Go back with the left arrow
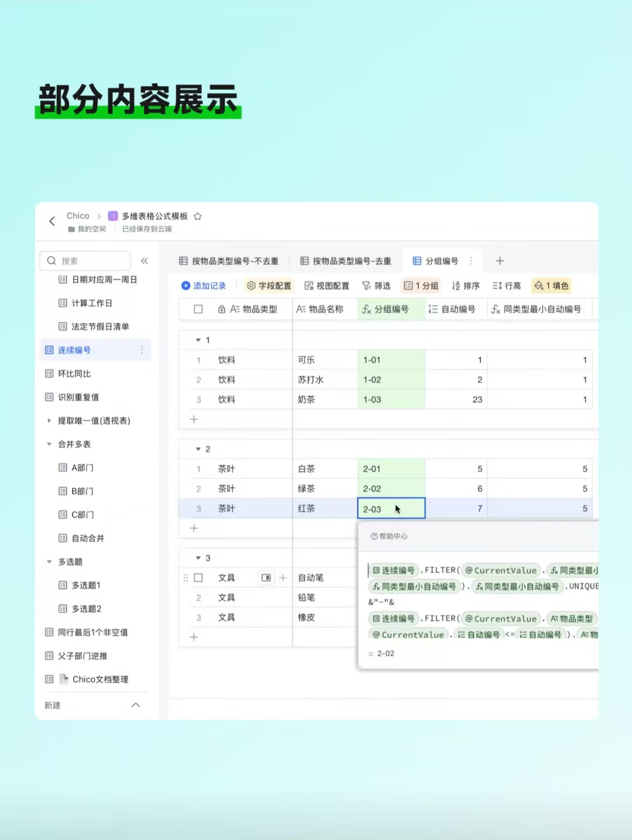 click(x=52, y=221)
